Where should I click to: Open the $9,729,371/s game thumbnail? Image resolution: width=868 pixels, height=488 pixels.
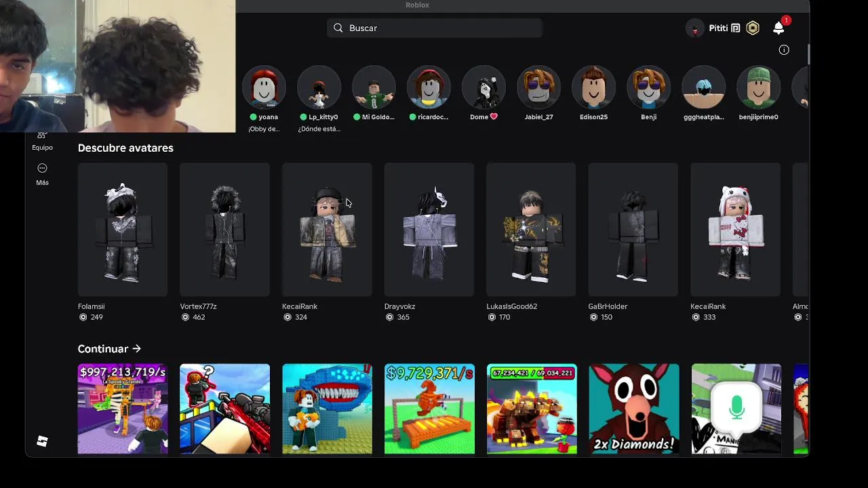coord(429,409)
